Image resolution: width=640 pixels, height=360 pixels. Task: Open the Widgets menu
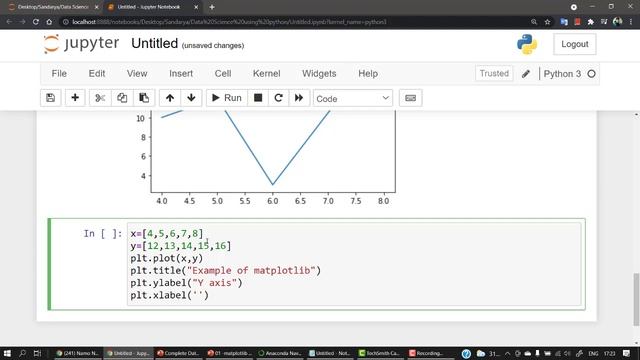[319, 73]
